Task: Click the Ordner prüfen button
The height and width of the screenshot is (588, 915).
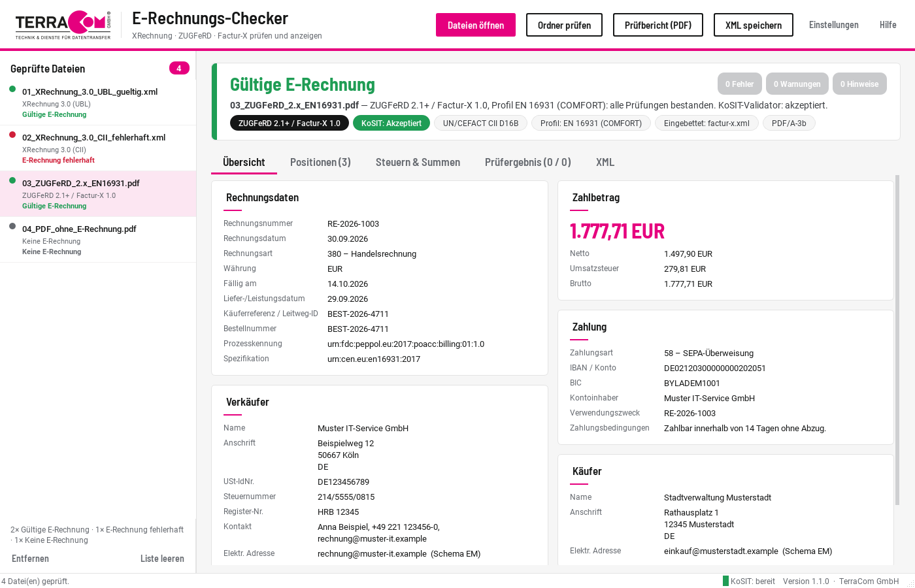Action: (x=564, y=25)
